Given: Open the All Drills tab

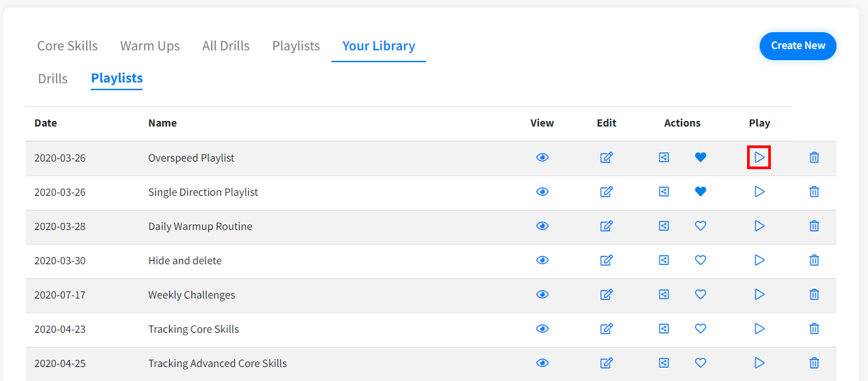Looking at the screenshot, I should (x=226, y=46).
